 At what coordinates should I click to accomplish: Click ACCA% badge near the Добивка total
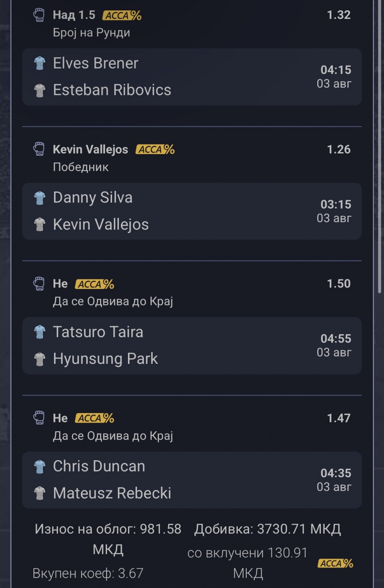pos(336,563)
